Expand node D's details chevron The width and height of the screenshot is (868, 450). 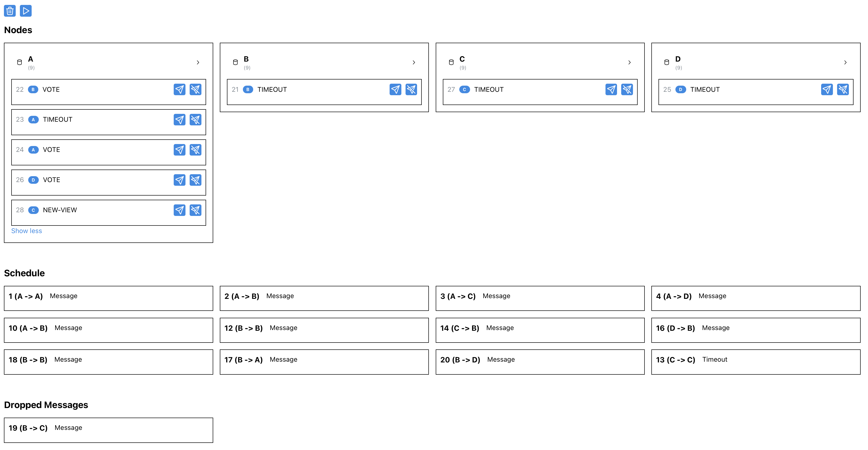tap(845, 62)
